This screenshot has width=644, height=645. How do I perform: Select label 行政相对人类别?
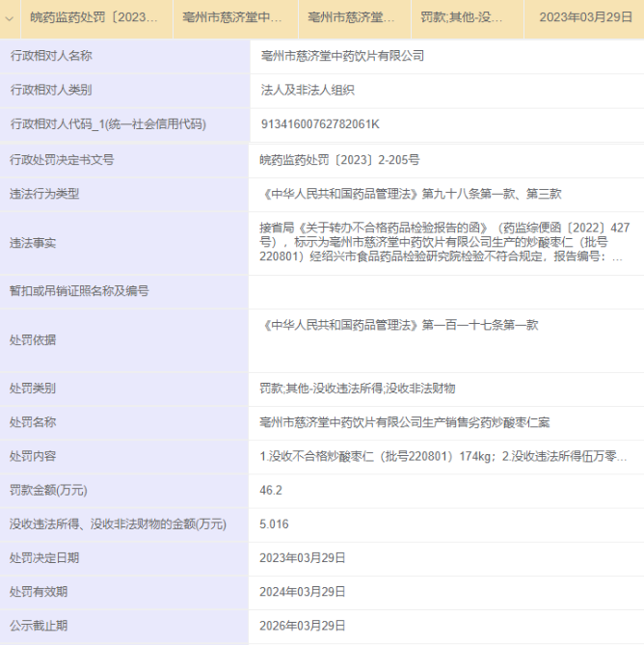tap(51, 90)
